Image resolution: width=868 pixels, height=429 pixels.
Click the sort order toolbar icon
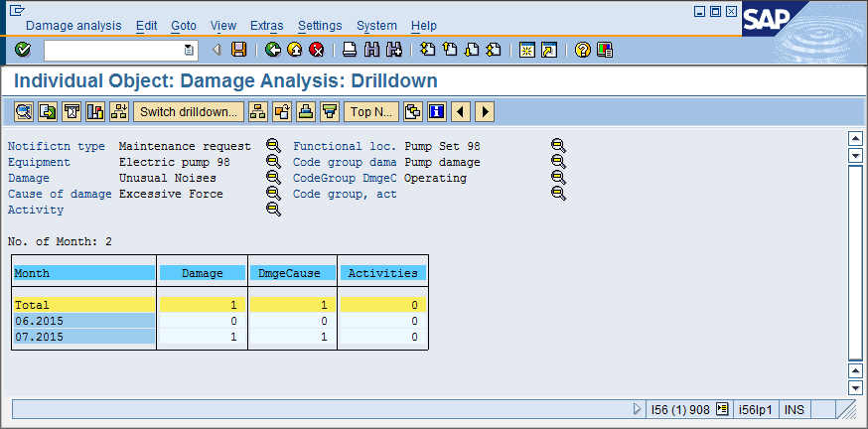point(306,112)
